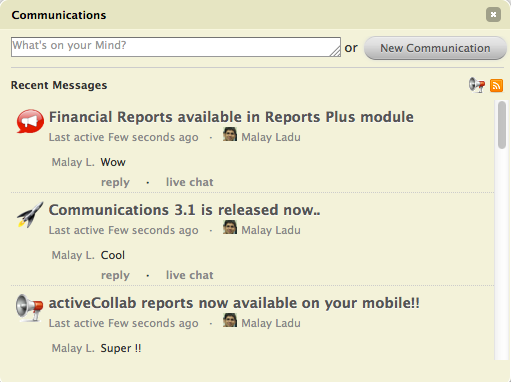Click the New Communication button
511x382 pixels.
(x=435, y=48)
